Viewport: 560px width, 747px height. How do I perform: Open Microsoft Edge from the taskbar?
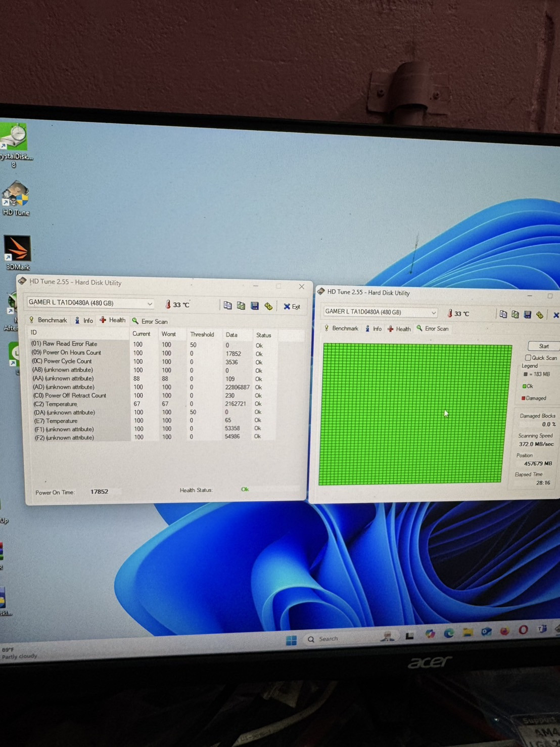coord(448,633)
